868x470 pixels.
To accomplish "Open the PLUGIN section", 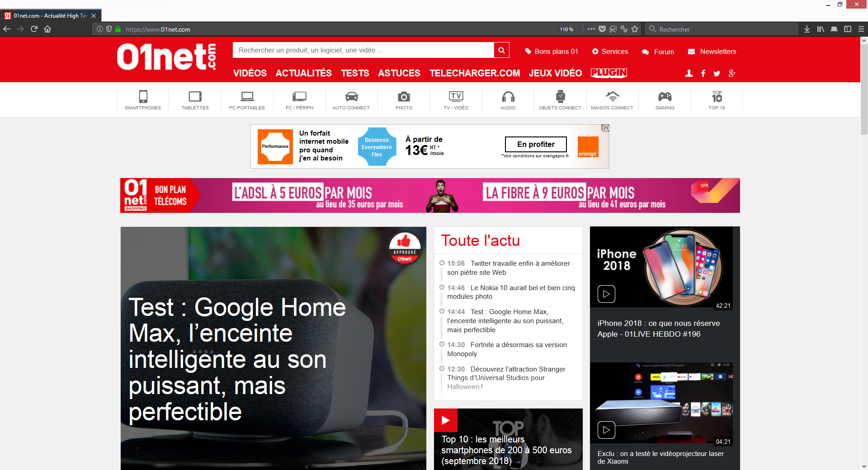I will [x=609, y=73].
